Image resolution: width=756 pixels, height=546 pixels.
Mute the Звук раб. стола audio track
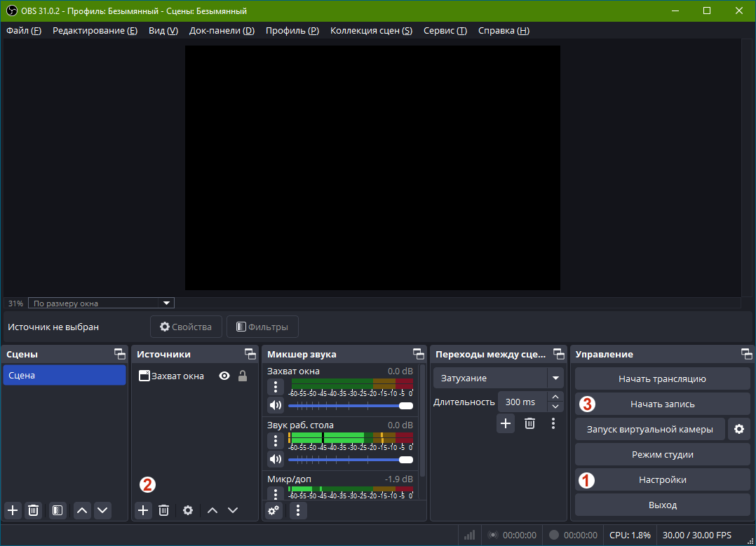(276, 459)
